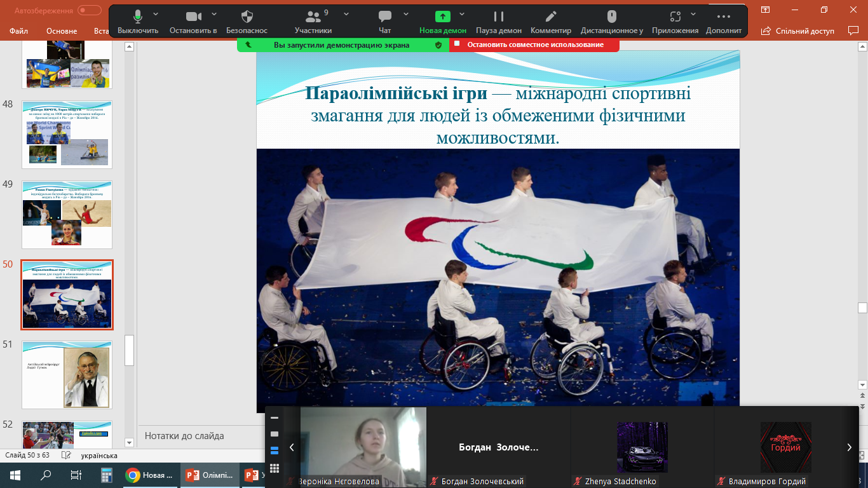868x488 pixels.
Task: Open the Чат chat window
Action: (x=384, y=21)
